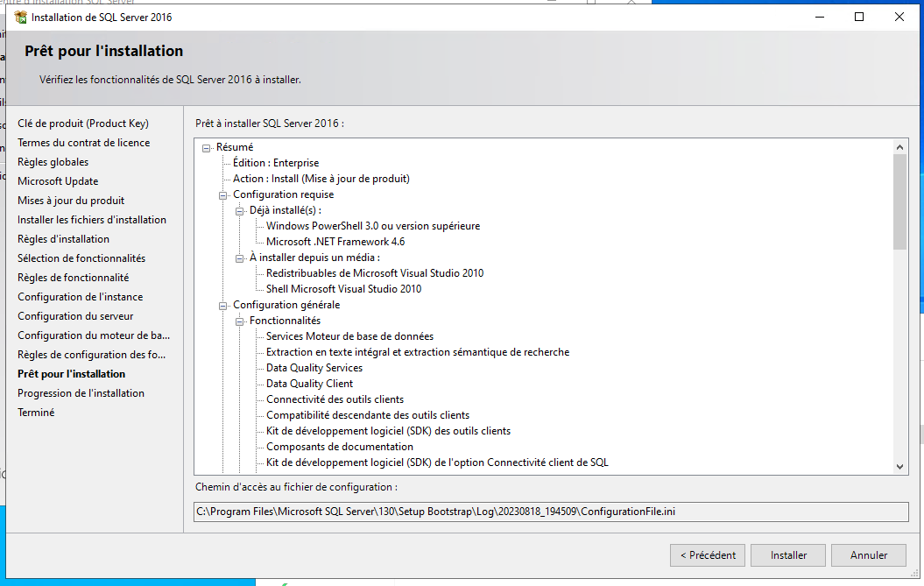Select the Édition : Enterprise tree row

coord(276,163)
